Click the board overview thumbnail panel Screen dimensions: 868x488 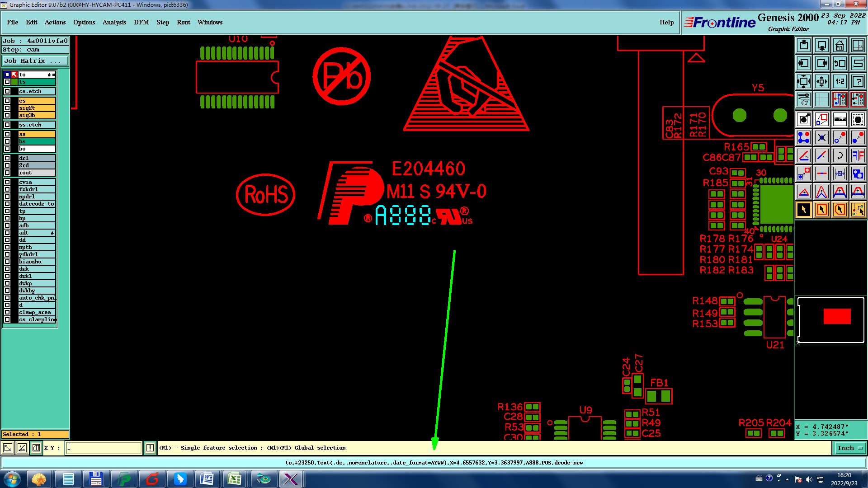(831, 320)
